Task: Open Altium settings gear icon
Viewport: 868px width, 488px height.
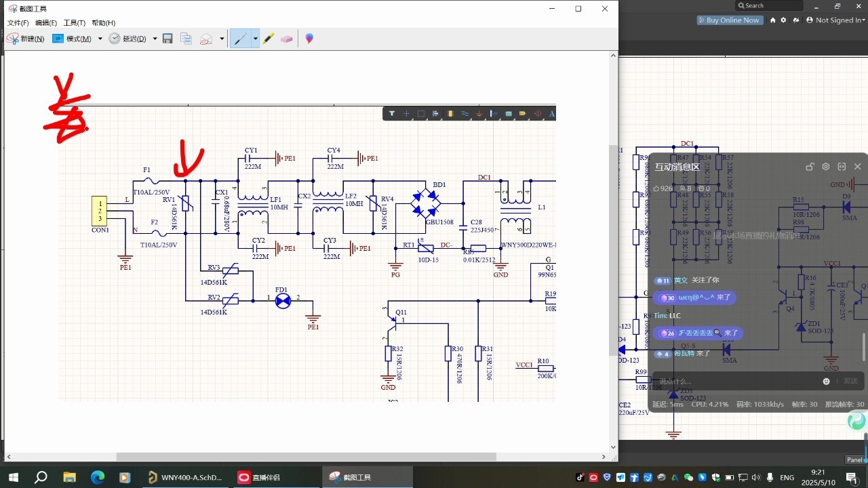Action: 784,20
